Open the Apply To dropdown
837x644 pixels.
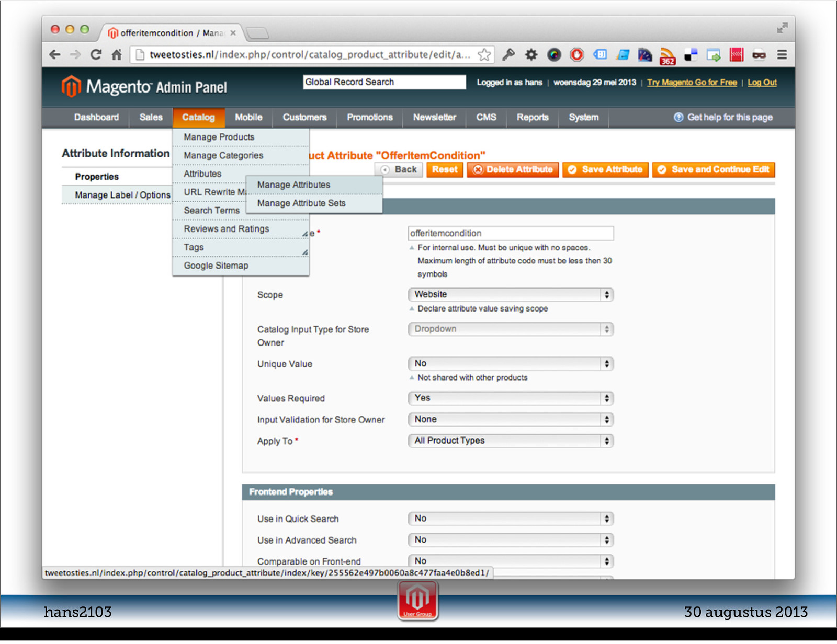(511, 441)
